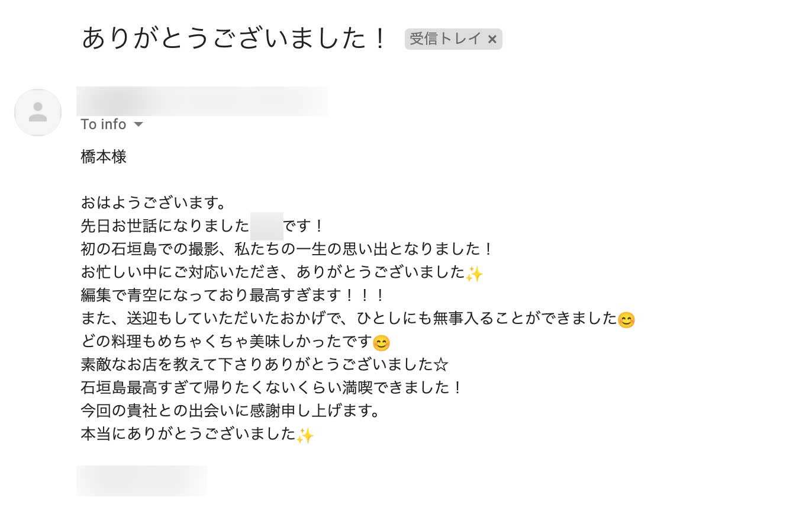Open the sender's avatar profile icon
The width and height of the screenshot is (812, 507).
point(38,113)
